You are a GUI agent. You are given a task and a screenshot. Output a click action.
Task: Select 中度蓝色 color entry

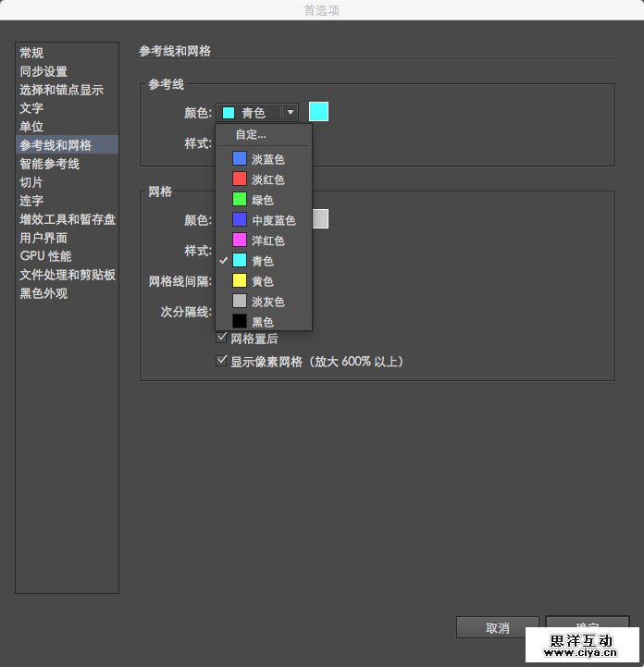[x=273, y=220]
